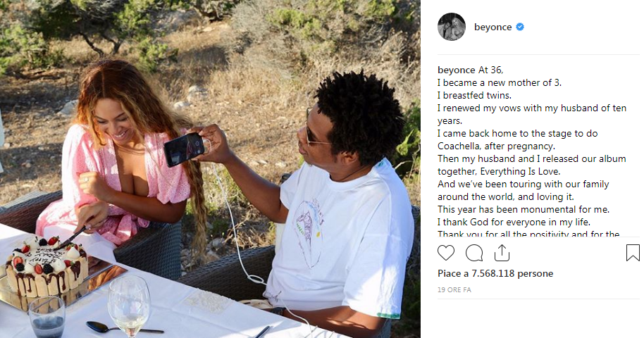Image resolution: width=644 pixels, height=338 pixels.
Task: Select the caption line about breastfed twins
Action: pos(474,96)
